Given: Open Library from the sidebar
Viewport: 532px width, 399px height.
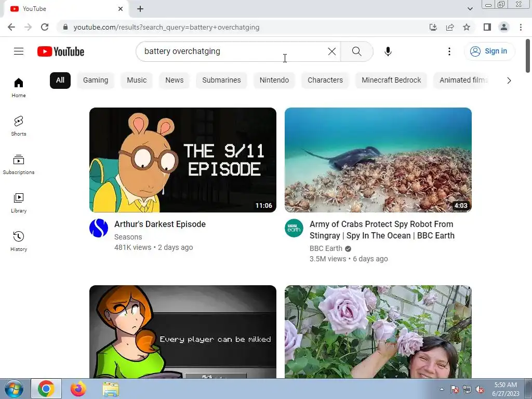Looking at the screenshot, I should click(19, 203).
